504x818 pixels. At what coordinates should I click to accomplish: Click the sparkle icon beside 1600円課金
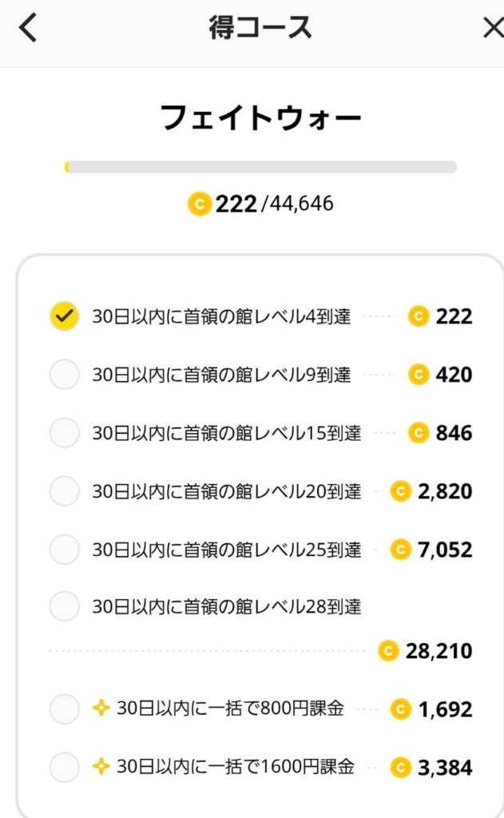(101, 767)
